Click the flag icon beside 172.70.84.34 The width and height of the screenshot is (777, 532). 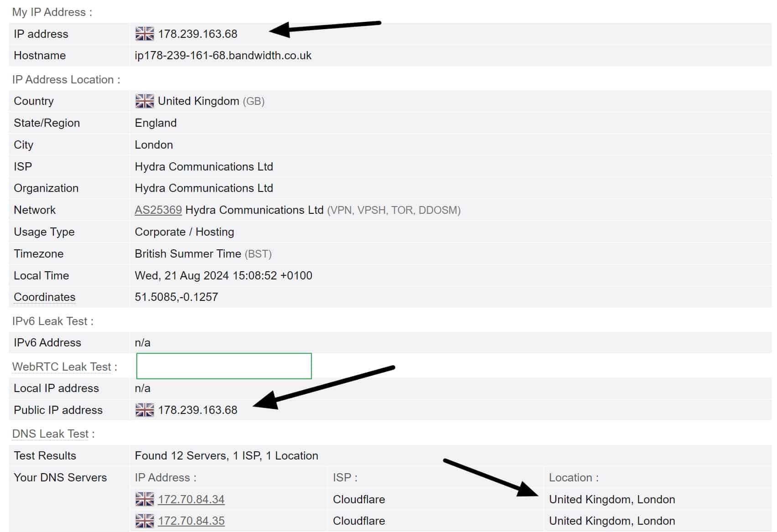pos(145,499)
